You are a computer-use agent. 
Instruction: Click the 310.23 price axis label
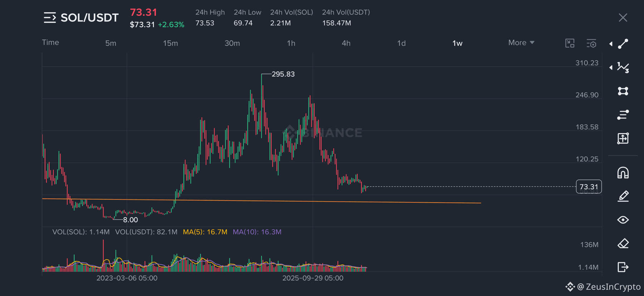tap(587, 63)
